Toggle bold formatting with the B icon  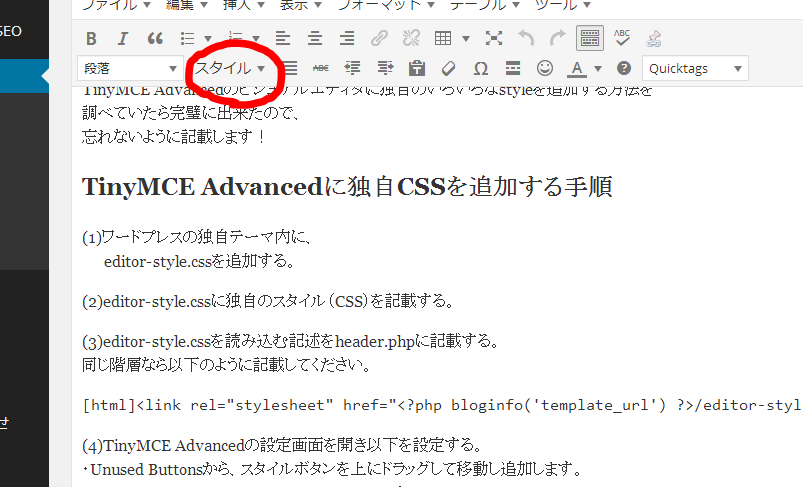tap(91, 38)
